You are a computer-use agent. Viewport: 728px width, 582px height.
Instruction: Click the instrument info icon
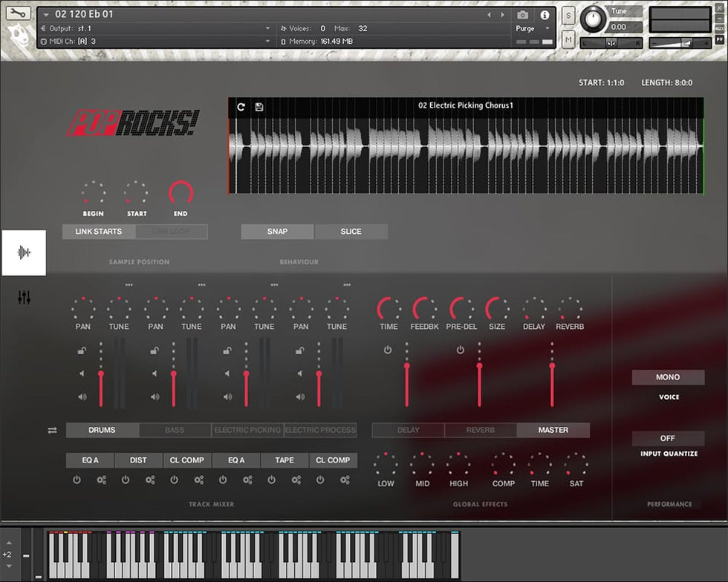545,15
